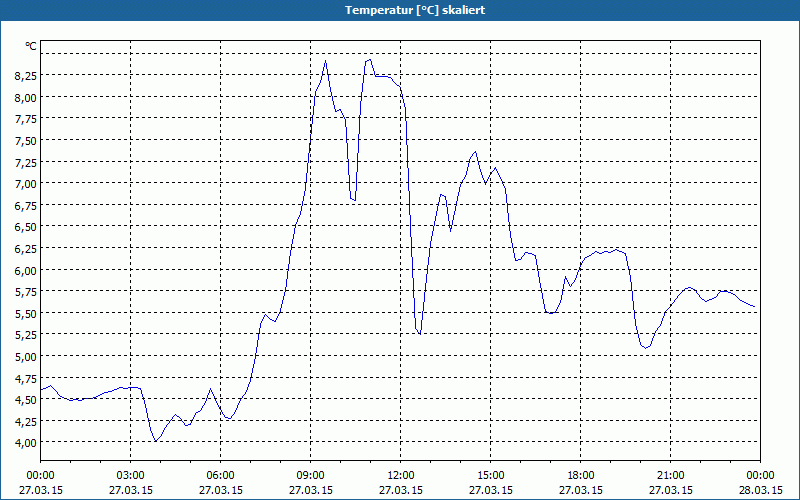The width and height of the screenshot is (800, 500).
Task: Select the '8,00' y-axis value
Action: (x=26, y=98)
